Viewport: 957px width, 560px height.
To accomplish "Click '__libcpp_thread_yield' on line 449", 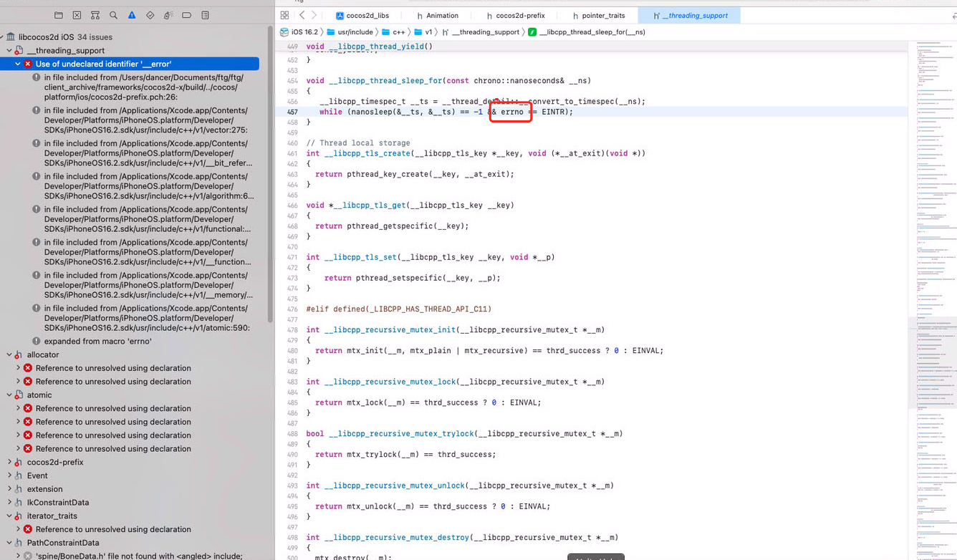I will (376, 47).
